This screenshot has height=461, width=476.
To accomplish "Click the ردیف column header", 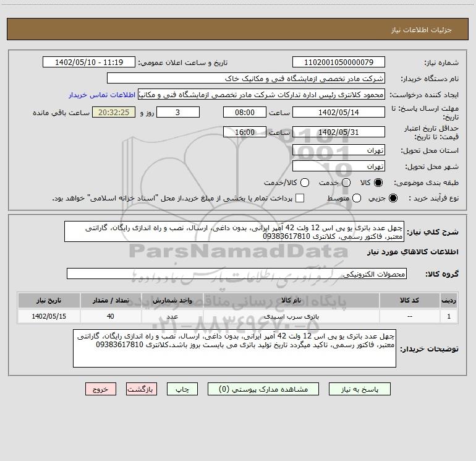I will [449, 300].
